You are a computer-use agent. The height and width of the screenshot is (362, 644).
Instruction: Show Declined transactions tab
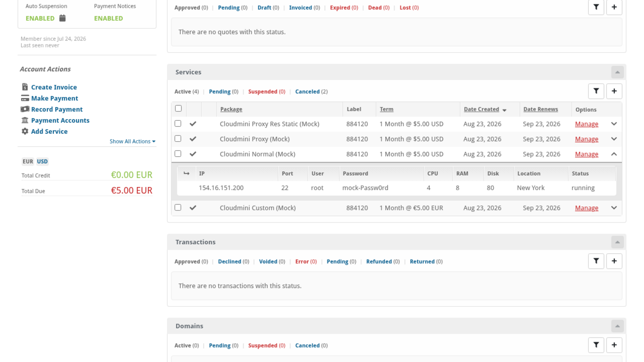pos(233,261)
